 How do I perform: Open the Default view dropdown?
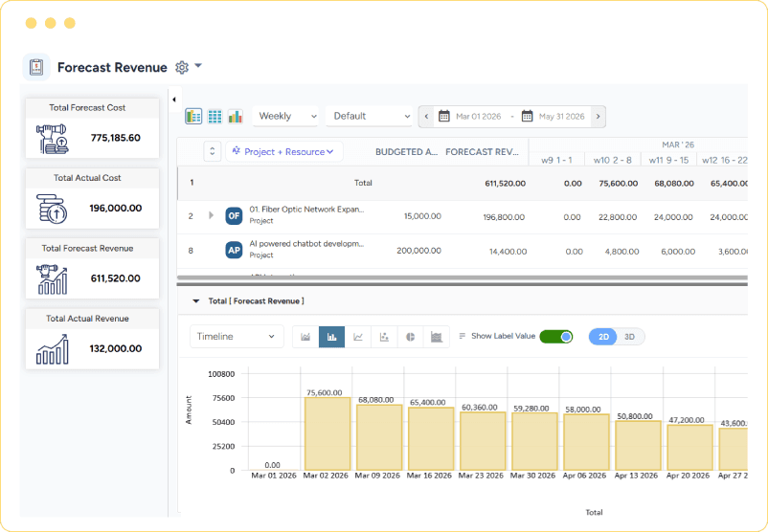click(x=370, y=117)
